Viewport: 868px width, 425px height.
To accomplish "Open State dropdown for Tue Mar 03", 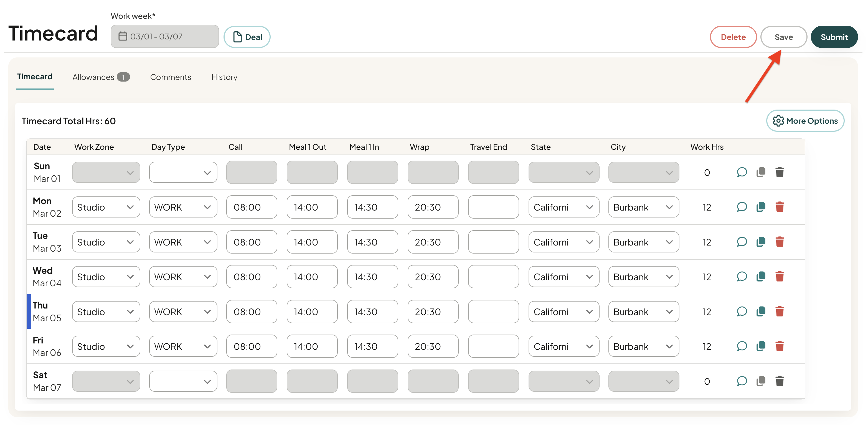I will pyautogui.click(x=564, y=242).
